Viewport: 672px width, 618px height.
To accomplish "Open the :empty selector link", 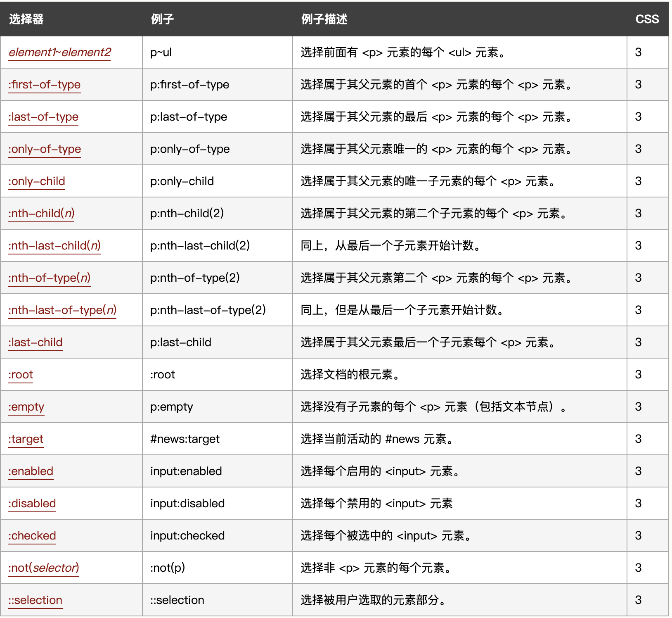I will [x=26, y=407].
